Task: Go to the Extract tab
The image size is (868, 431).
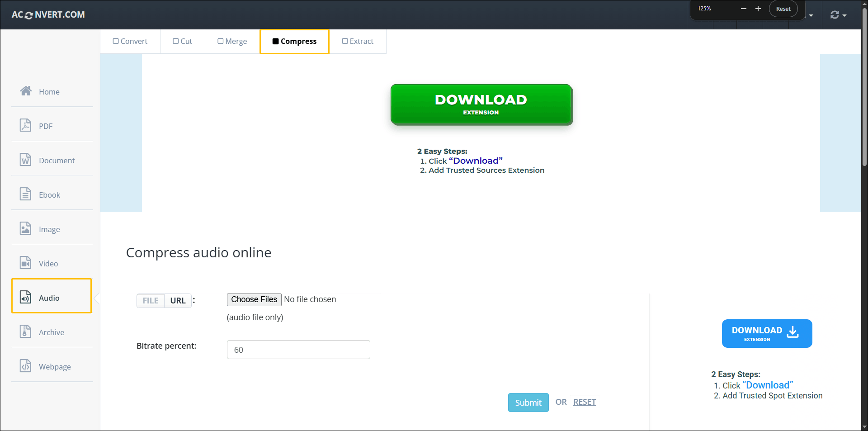Action: tap(358, 41)
